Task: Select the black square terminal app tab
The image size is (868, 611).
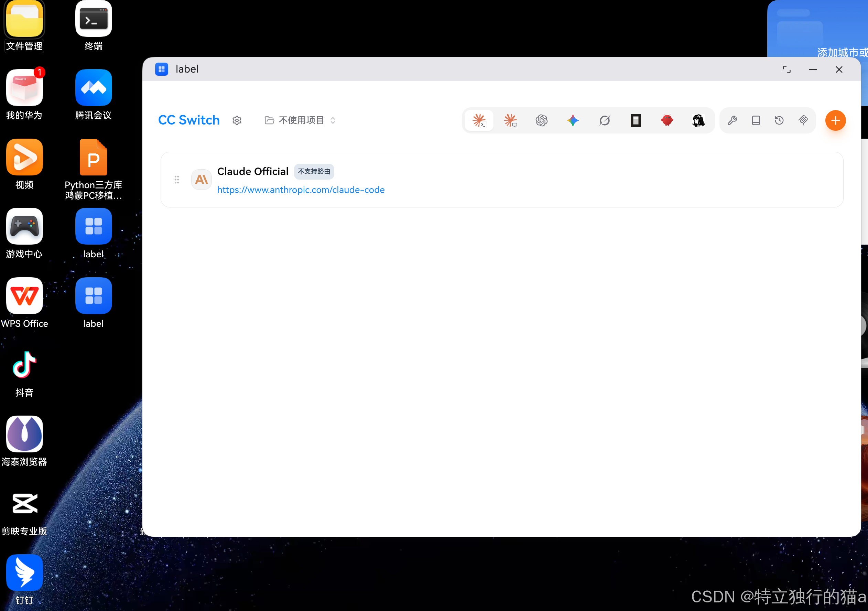Action: [636, 121]
